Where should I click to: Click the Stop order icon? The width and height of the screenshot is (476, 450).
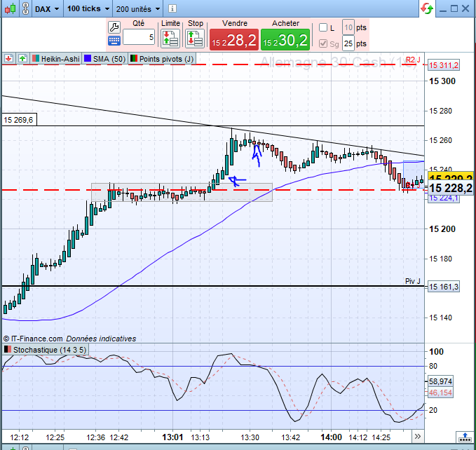click(x=195, y=39)
